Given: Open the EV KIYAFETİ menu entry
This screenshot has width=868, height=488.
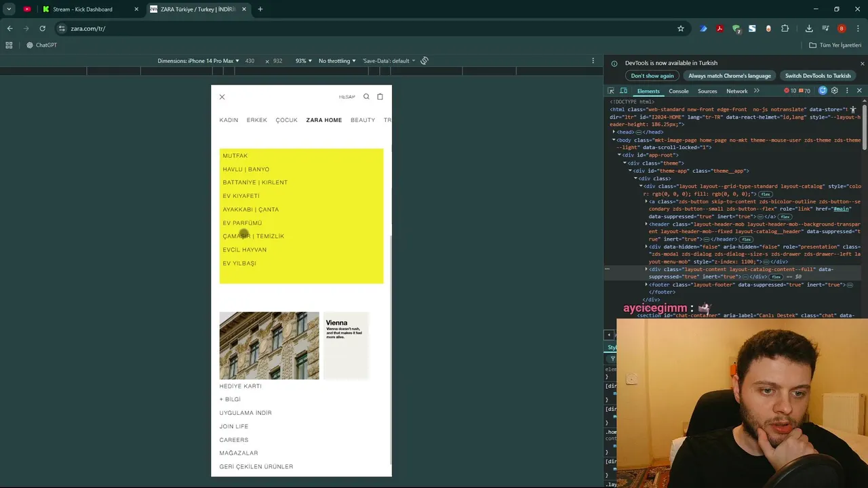Looking at the screenshot, I should (241, 196).
